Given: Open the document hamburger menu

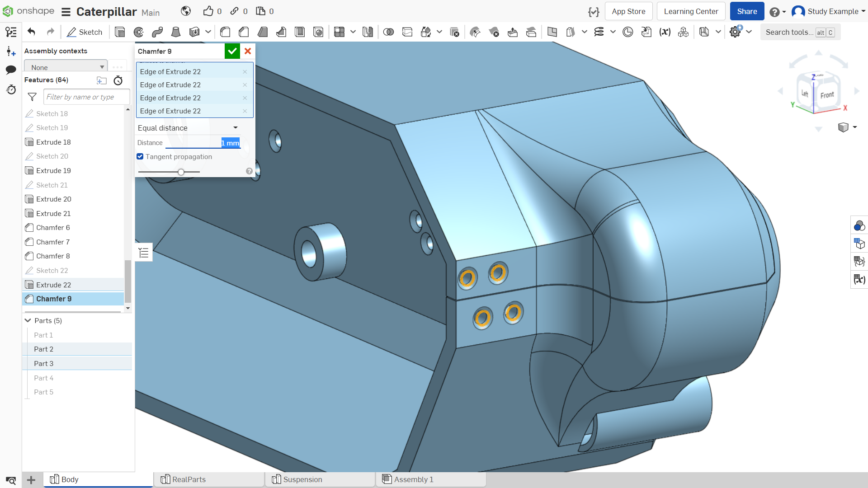Looking at the screenshot, I should tap(66, 12).
